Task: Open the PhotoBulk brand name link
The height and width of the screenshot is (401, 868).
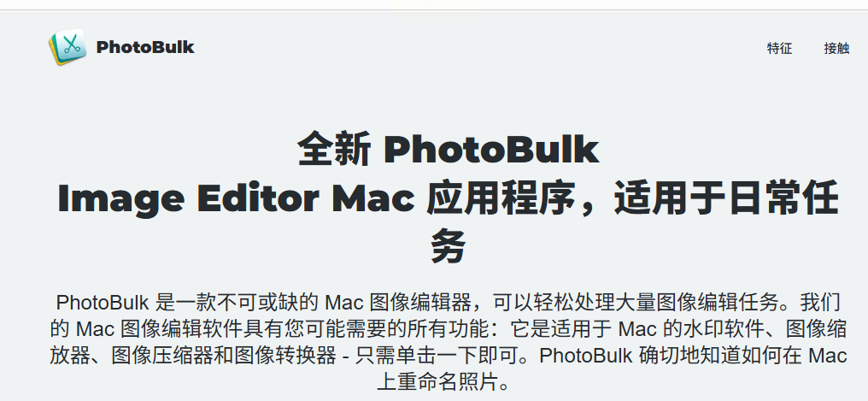Action: [x=145, y=47]
